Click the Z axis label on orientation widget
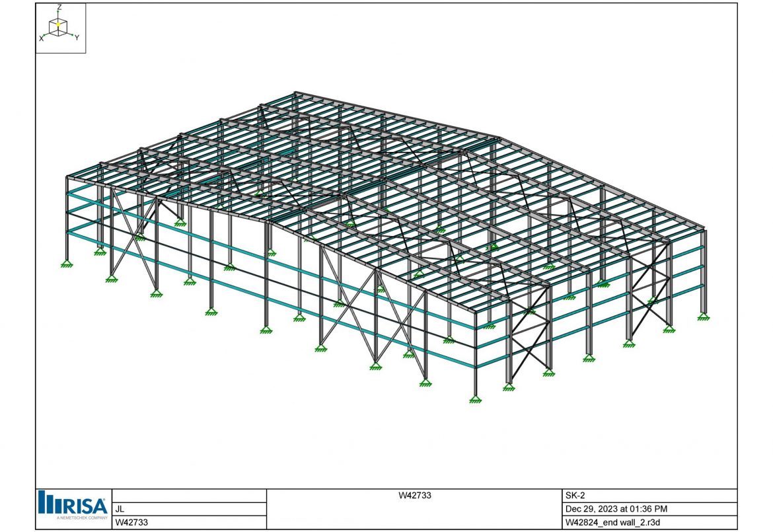Viewport: 773px width, 532px height. pos(59,7)
